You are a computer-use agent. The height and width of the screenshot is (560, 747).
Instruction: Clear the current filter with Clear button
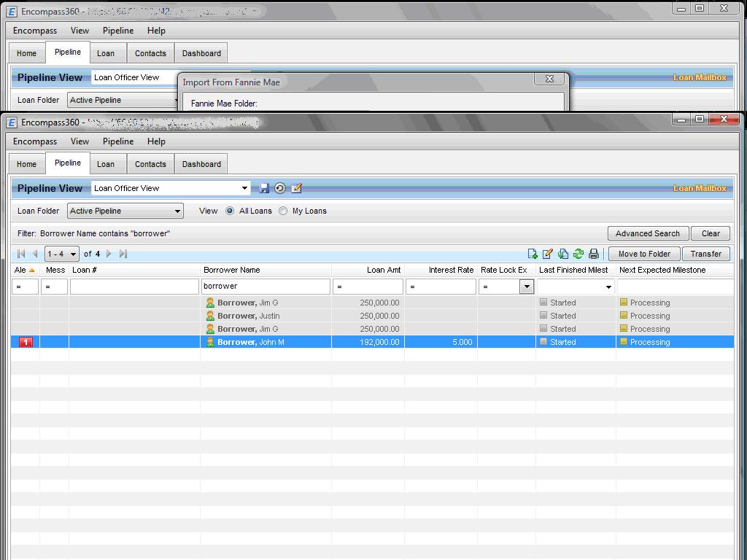point(711,233)
